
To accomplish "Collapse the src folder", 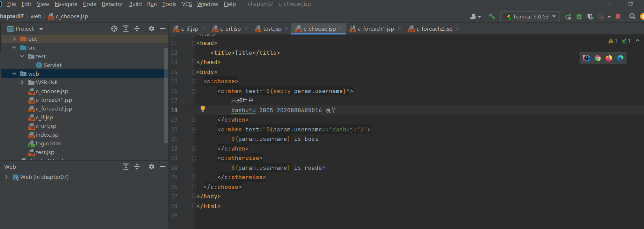I will pyautogui.click(x=14, y=47).
